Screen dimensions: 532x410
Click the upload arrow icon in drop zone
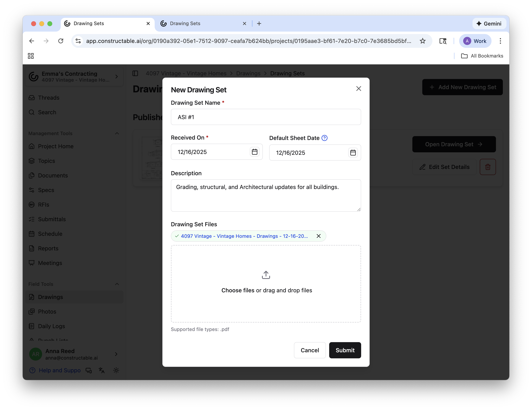click(266, 275)
